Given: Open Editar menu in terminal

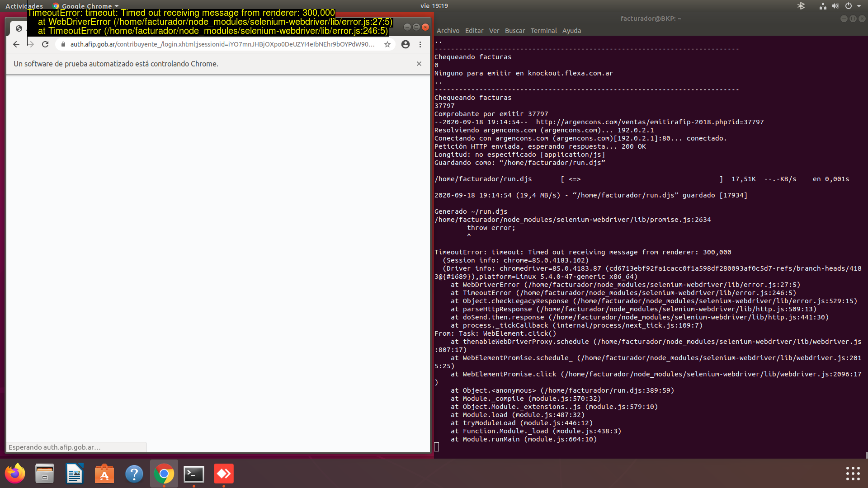Looking at the screenshot, I should click(474, 31).
